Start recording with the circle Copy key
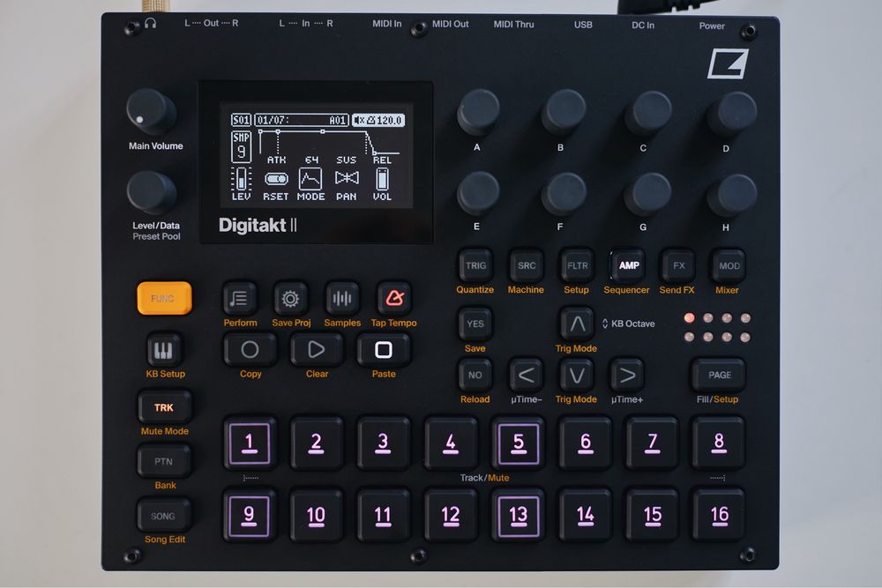 pyautogui.click(x=250, y=350)
